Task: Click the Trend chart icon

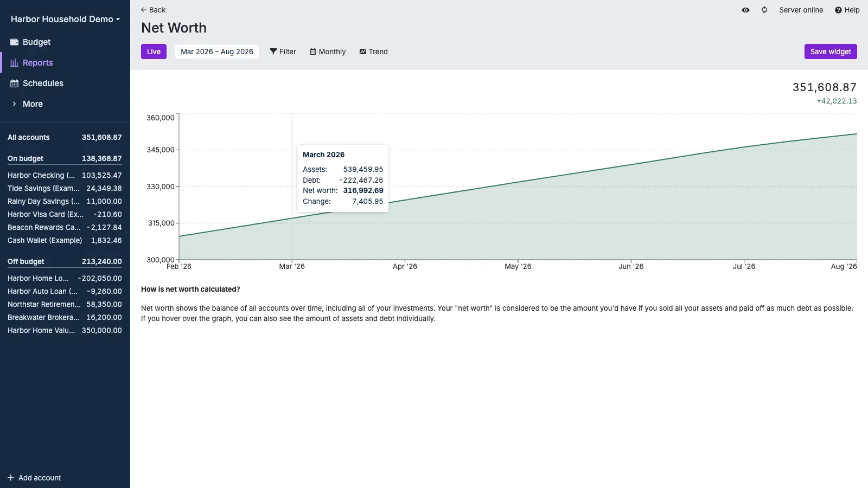Action: tap(363, 52)
